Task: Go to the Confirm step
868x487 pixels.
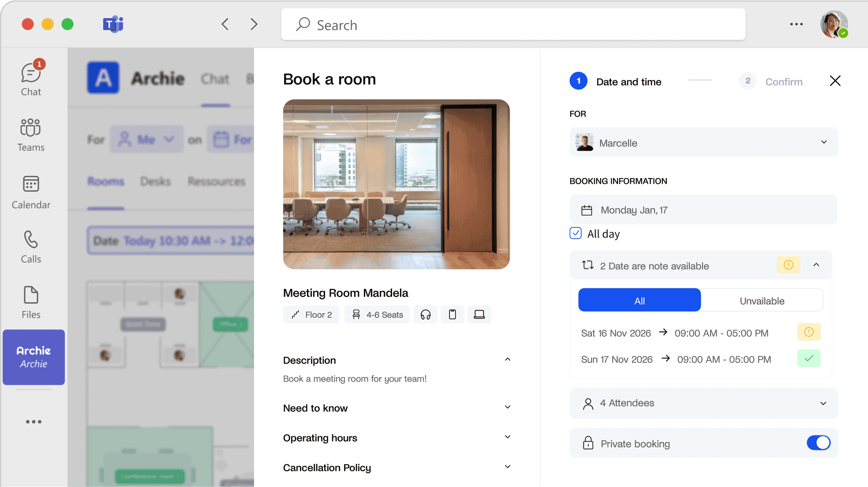Action: [x=783, y=81]
